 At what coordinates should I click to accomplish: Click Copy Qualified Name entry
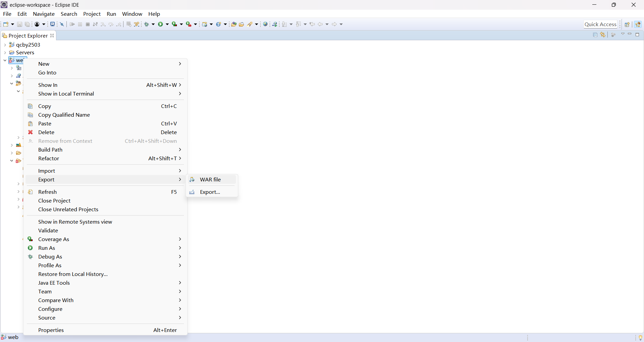[105, 115]
